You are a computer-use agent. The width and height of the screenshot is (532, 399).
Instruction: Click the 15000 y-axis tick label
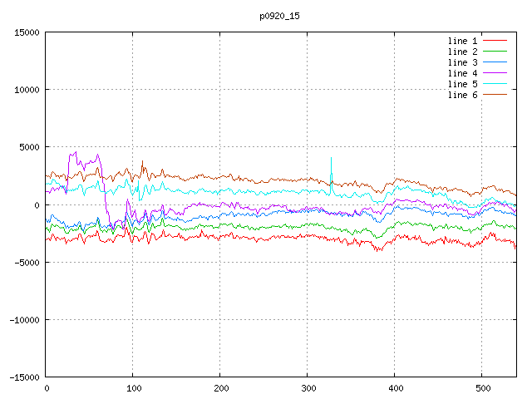25,32
